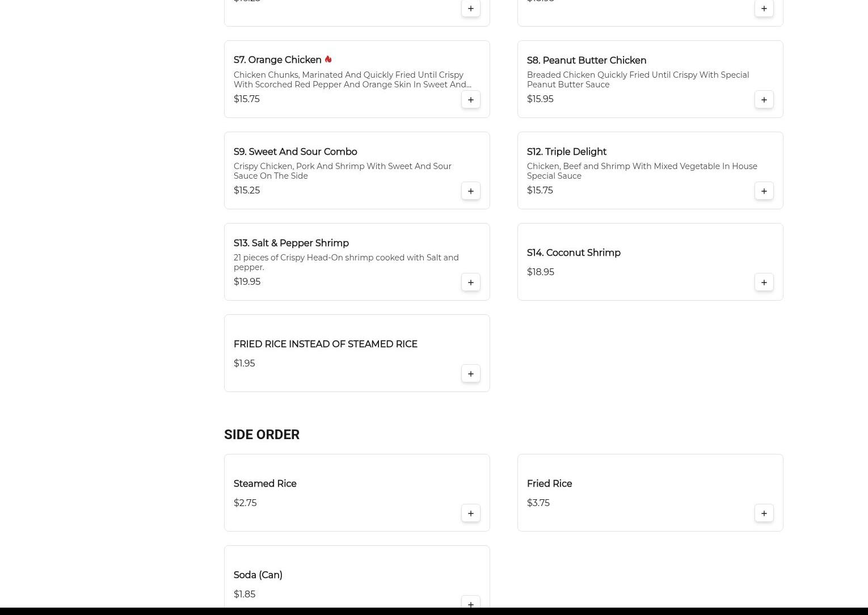868x615 pixels.
Task: Add Fried Rice Instead Of Steamed Rice option
Action: click(471, 374)
